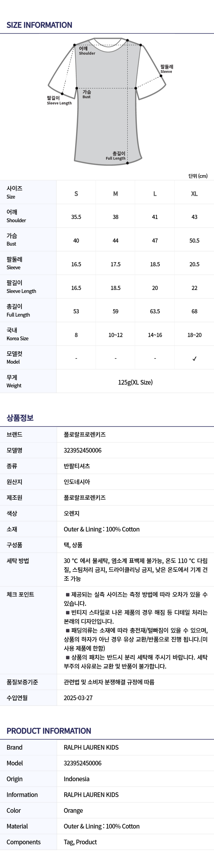Click the RALPH LAUREN KIDS Brand value

tap(91, 747)
